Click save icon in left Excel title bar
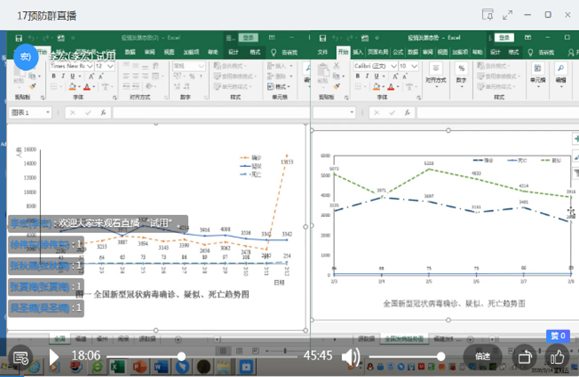 [18, 38]
